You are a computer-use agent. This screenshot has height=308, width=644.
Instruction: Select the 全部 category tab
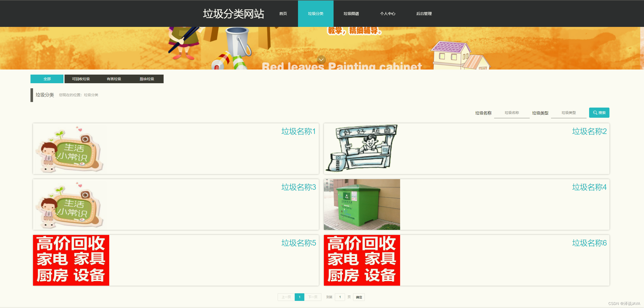[47, 79]
